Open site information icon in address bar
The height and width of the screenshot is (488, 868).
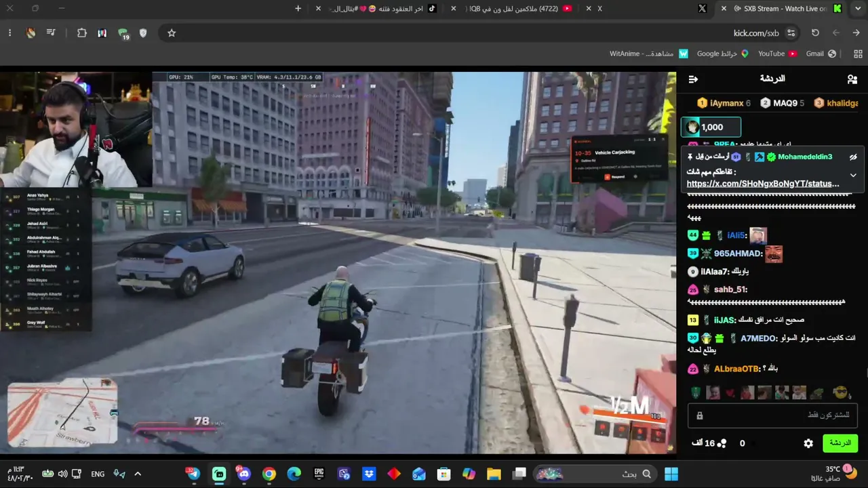pos(791,33)
